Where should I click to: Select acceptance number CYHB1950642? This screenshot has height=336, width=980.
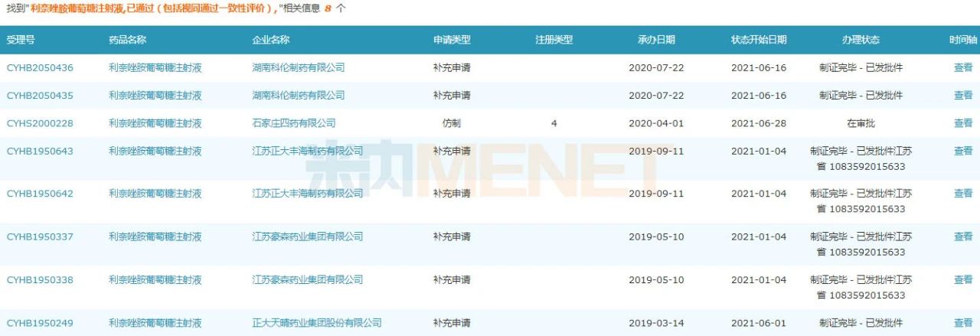pos(40,194)
